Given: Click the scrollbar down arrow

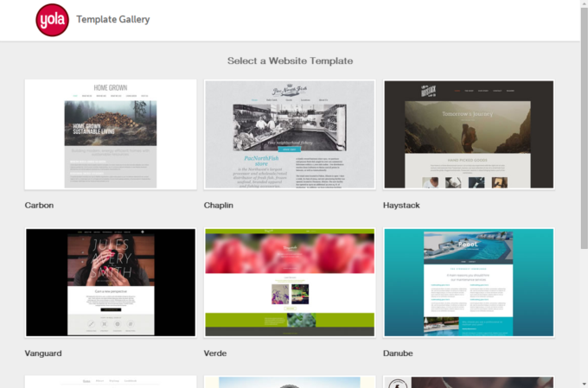Looking at the screenshot, I should [x=585, y=385].
